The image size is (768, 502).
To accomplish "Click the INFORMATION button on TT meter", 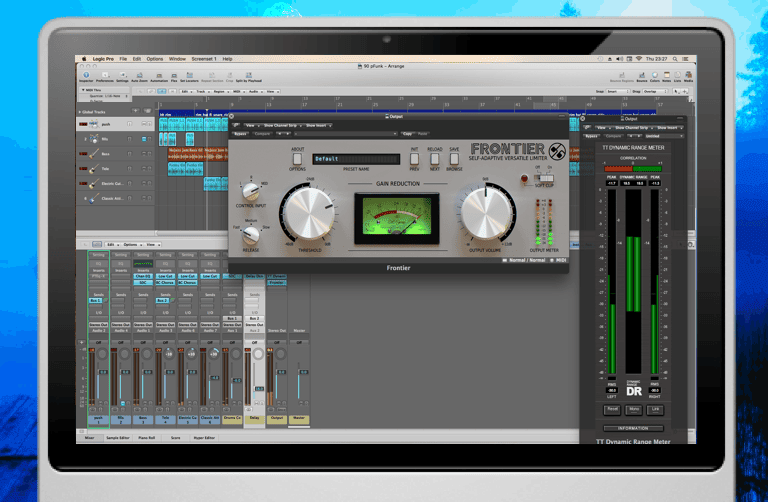I will coord(633,428).
